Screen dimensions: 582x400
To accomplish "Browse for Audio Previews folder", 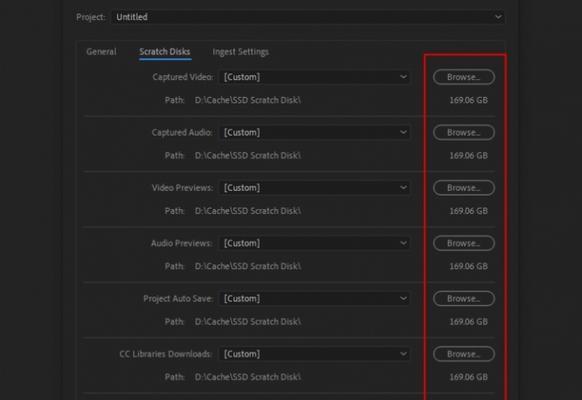I will click(464, 243).
